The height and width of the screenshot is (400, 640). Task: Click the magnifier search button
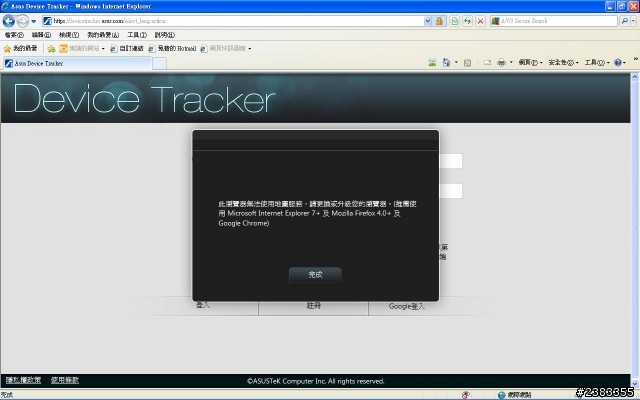[x=624, y=21]
